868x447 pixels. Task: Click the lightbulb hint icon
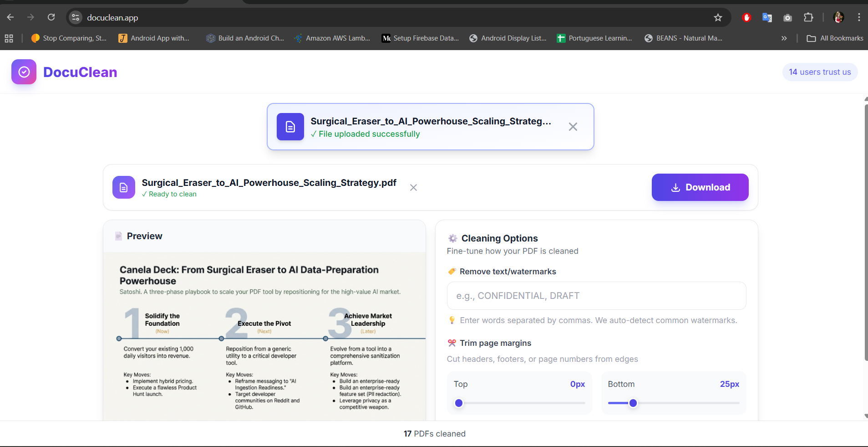[x=452, y=320]
